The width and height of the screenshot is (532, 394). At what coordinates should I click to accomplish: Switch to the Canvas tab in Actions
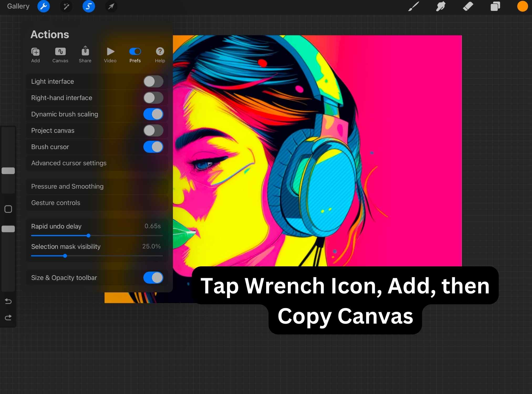(x=60, y=55)
